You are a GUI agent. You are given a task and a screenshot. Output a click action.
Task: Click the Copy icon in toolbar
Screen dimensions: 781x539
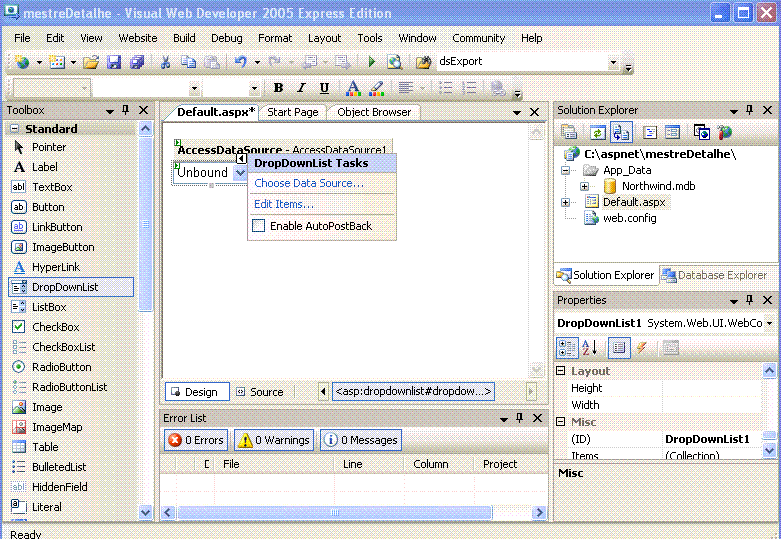[x=188, y=62]
